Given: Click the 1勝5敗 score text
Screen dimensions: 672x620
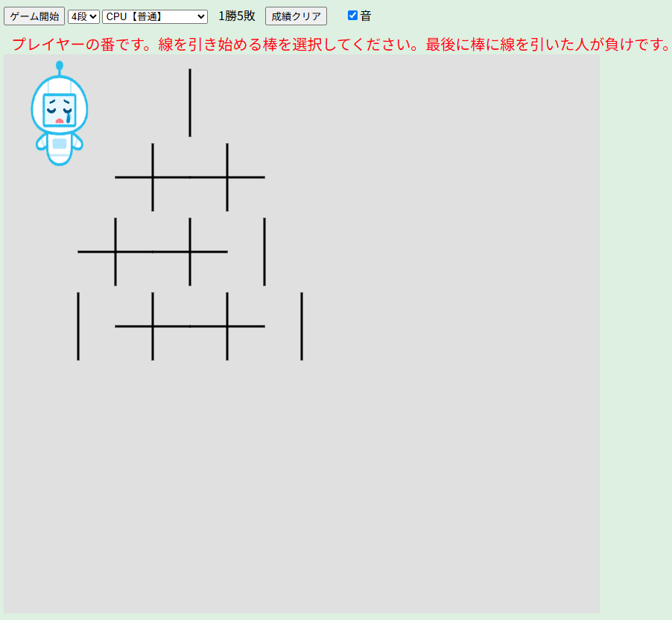Looking at the screenshot, I should coord(237,16).
